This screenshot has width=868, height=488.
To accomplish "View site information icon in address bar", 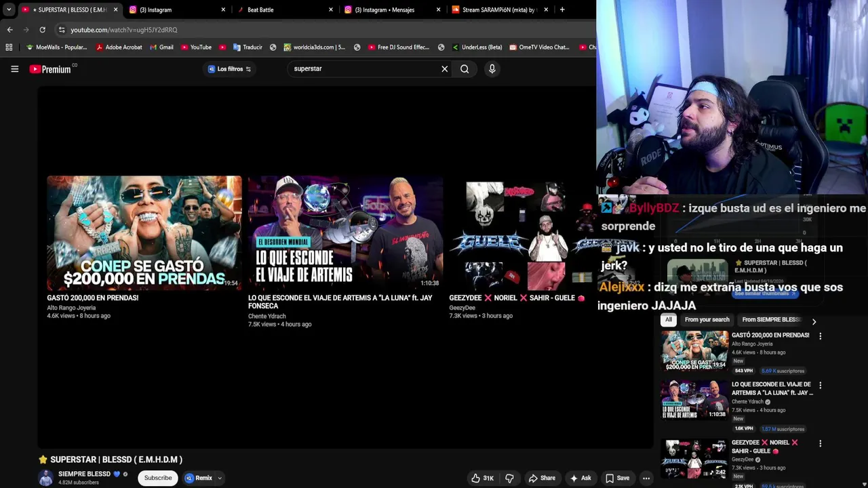I will (62, 30).
